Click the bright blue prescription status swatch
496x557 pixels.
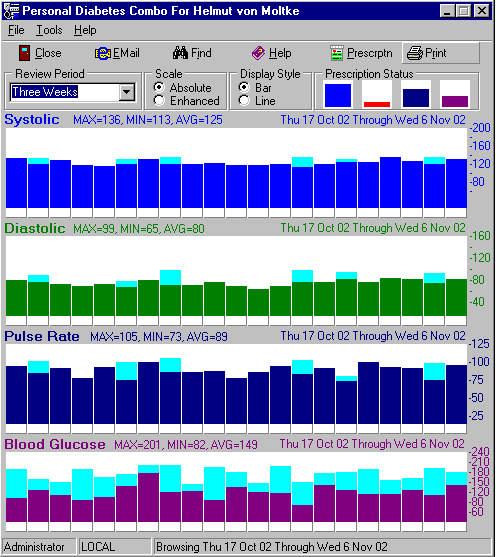pos(338,95)
